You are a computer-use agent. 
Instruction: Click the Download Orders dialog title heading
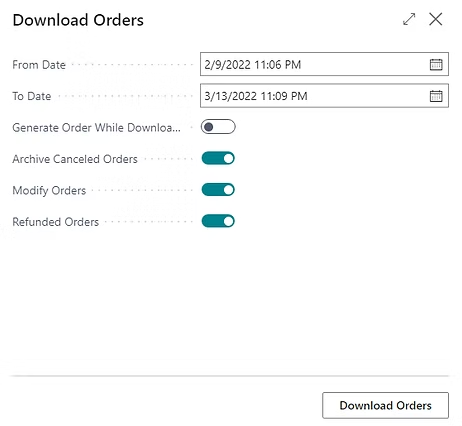click(78, 20)
